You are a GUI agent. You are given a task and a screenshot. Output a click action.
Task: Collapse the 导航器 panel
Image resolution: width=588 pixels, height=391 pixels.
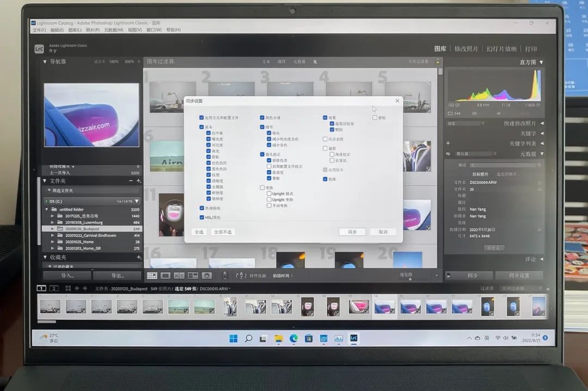[x=45, y=62]
